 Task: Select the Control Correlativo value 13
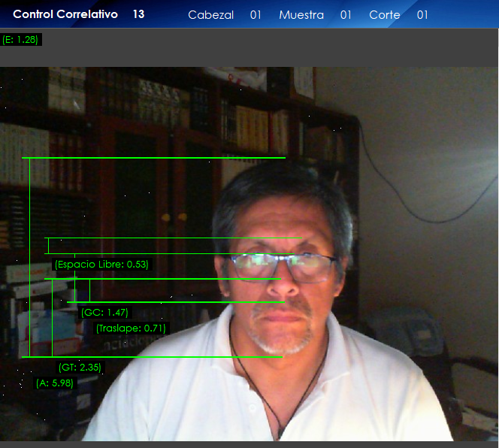coord(138,14)
